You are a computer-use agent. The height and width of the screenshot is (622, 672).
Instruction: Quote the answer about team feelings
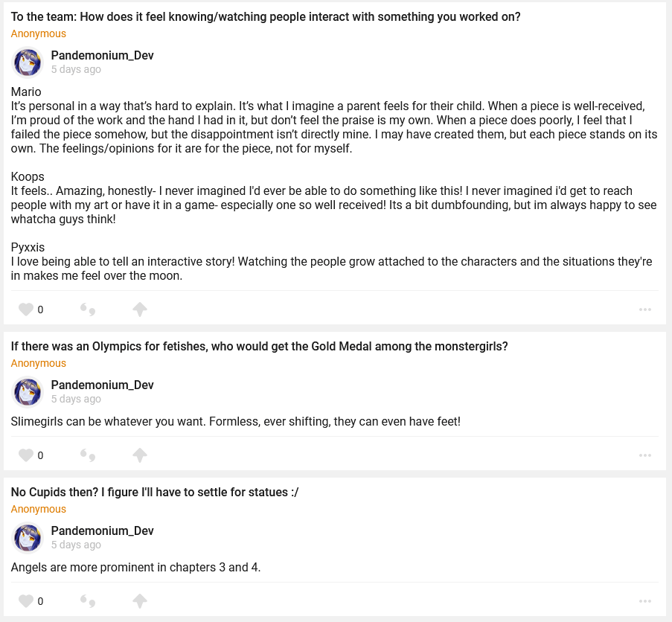pos(88,310)
